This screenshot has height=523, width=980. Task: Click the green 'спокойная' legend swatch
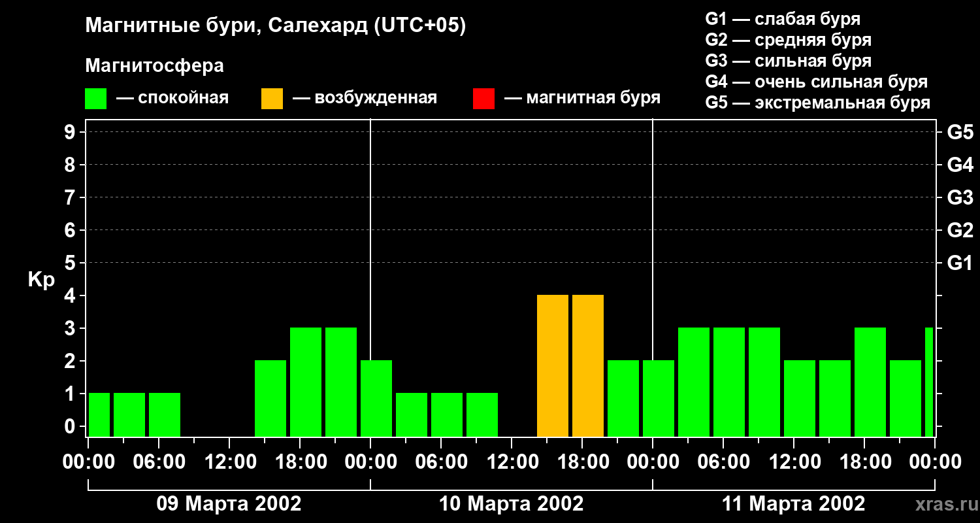tap(95, 98)
